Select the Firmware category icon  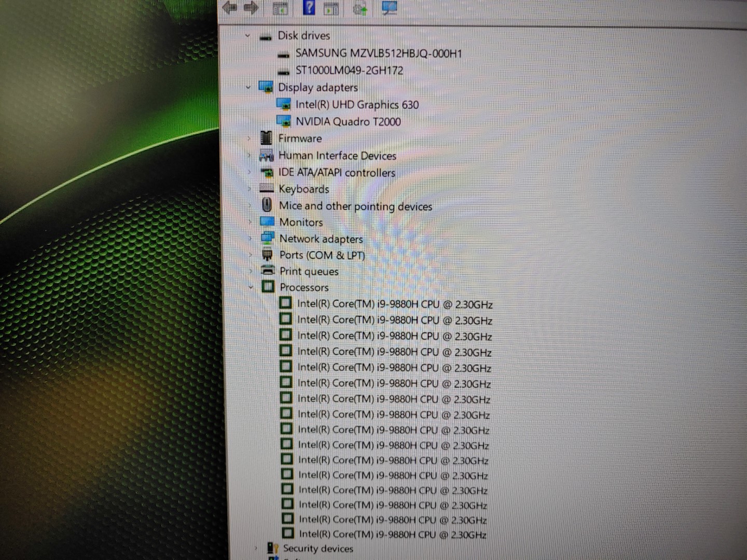click(266, 138)
